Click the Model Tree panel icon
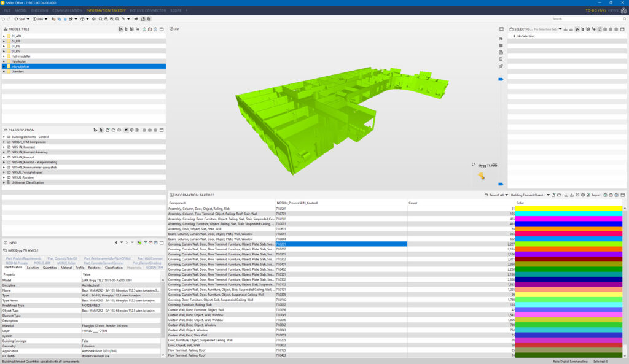 (6, 28)
